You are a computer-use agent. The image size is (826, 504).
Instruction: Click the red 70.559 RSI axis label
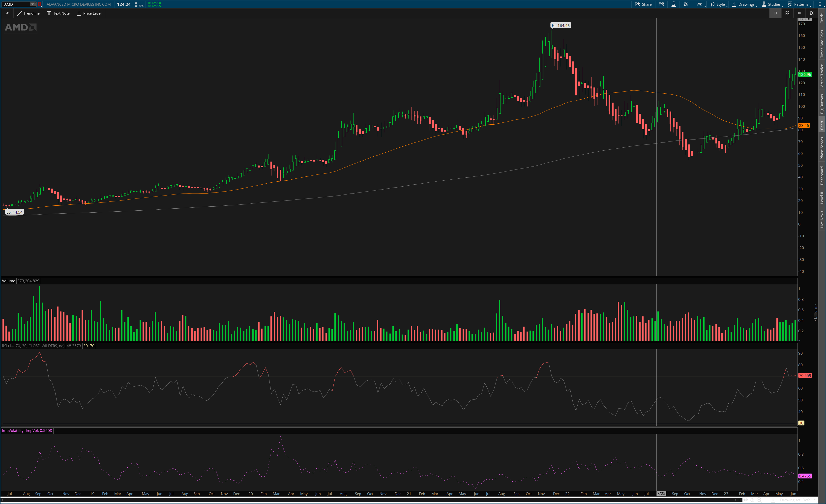click(x=805, y=376)
